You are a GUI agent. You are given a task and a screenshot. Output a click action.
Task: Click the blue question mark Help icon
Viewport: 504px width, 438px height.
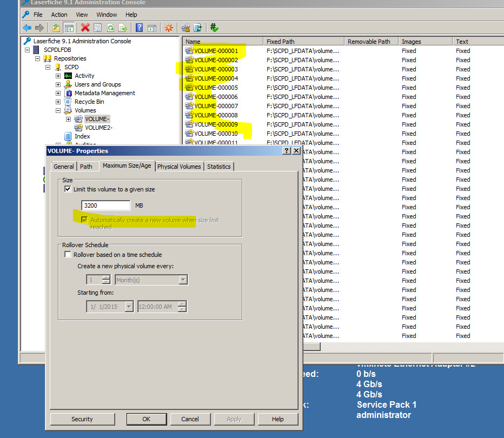pyautogui.click(x=139, y=28)
